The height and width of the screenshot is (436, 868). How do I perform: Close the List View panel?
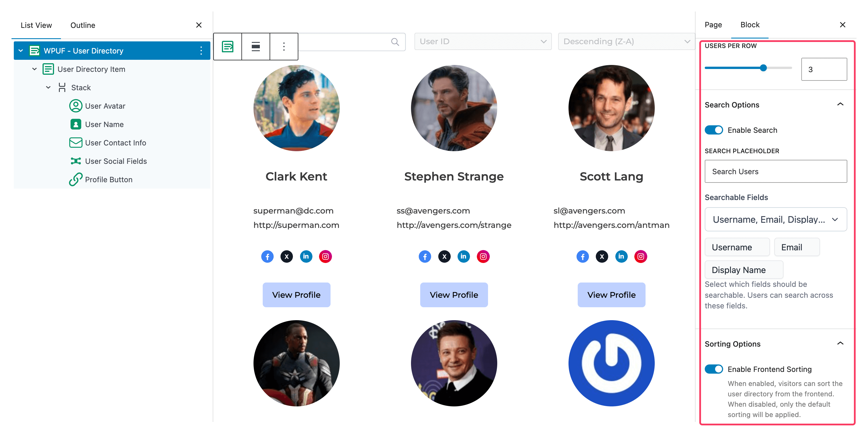[x=199, y=25]
